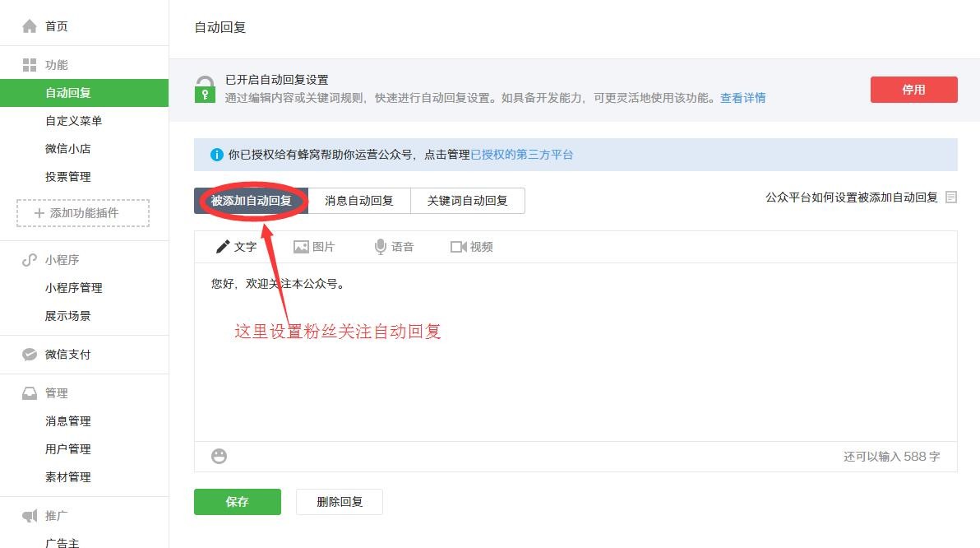The image size is (980, 548).
Task: Click the inbox icon beside 管理
Action: click(x=30, y=392)
